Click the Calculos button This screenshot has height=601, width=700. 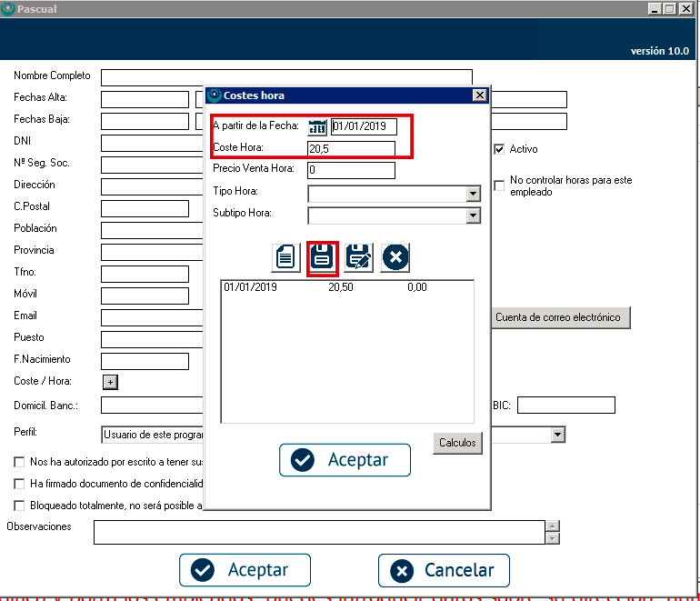coord(457,443)
